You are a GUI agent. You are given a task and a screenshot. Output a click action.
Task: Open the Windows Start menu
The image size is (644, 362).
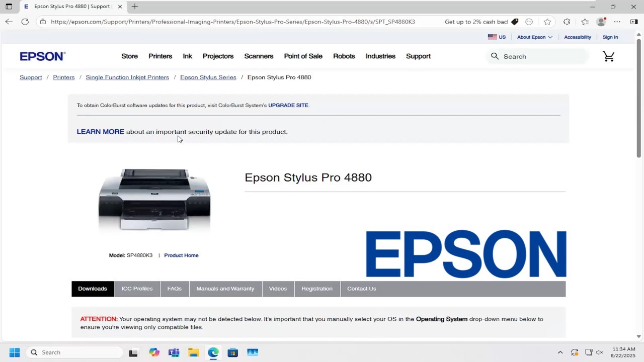coord(14,352)
